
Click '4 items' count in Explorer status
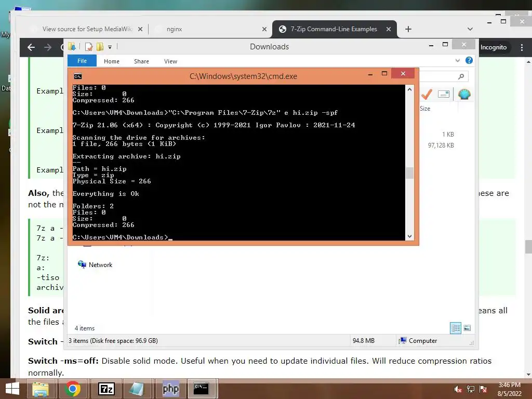(85, 328)
